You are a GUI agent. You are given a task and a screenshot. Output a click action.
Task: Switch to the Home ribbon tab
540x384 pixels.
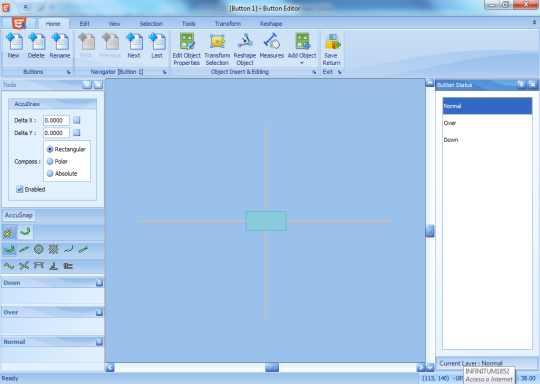[53, 24]
